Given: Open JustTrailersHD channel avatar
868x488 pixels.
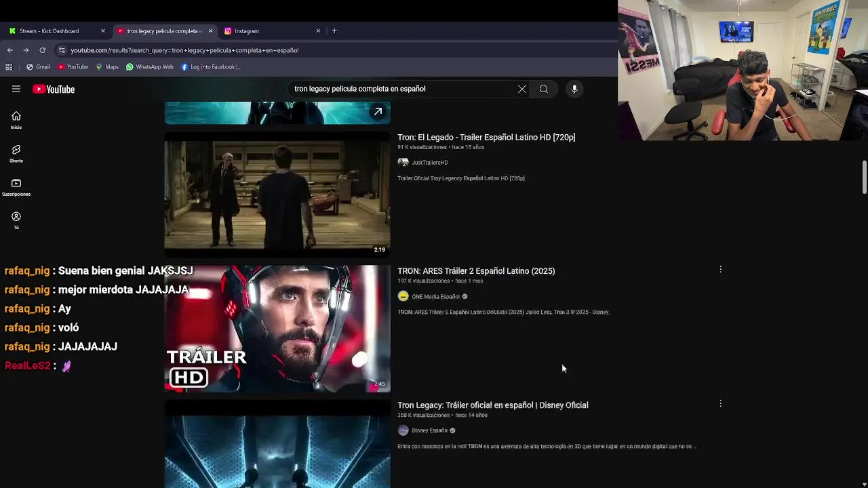Looking at the screenshot, I should (x=403, y=163).
